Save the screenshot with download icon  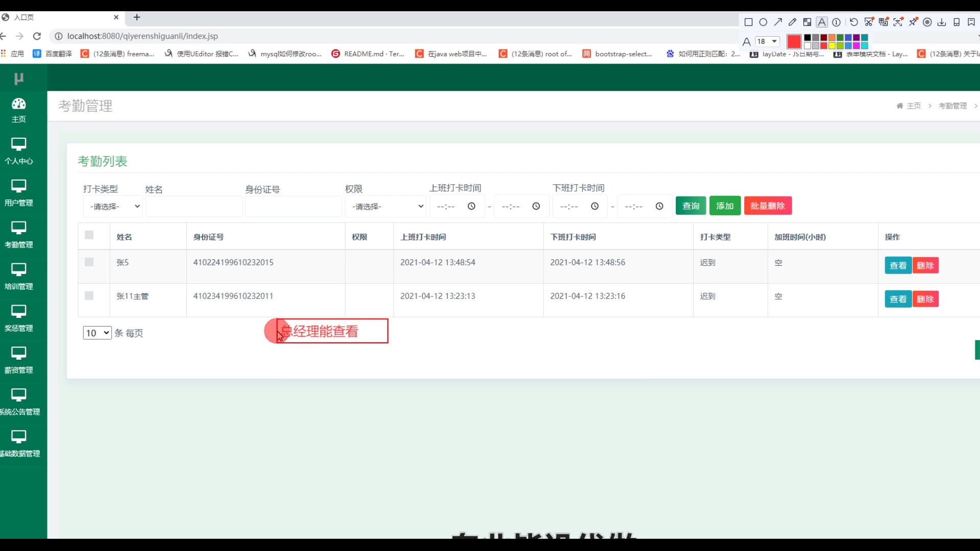942,22
